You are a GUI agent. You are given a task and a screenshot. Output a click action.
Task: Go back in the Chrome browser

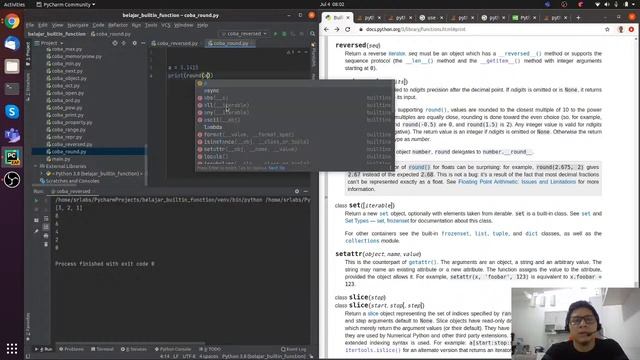pyautogui.click(x=326, y=29)
